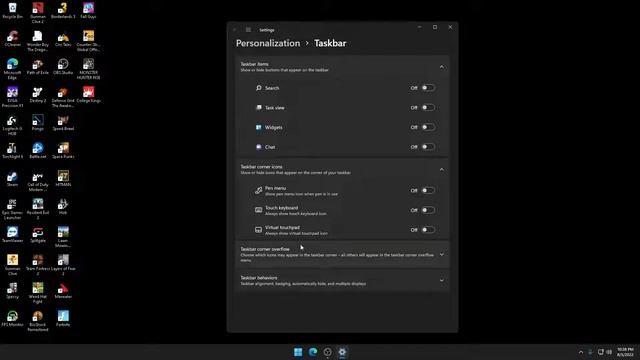Open the TeamViewer desktop shortcut
Image resolution: width=640 pixels, height=360 pixels.
point(12,235)
